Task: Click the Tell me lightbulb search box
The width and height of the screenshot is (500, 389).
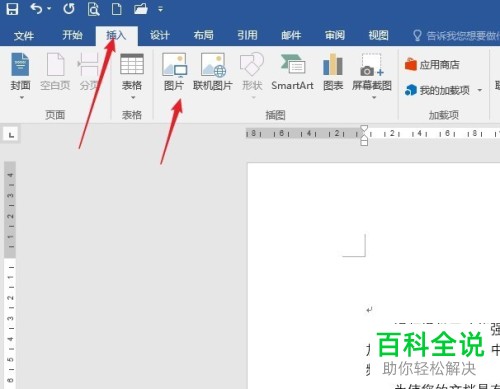Action: point(456,35)
